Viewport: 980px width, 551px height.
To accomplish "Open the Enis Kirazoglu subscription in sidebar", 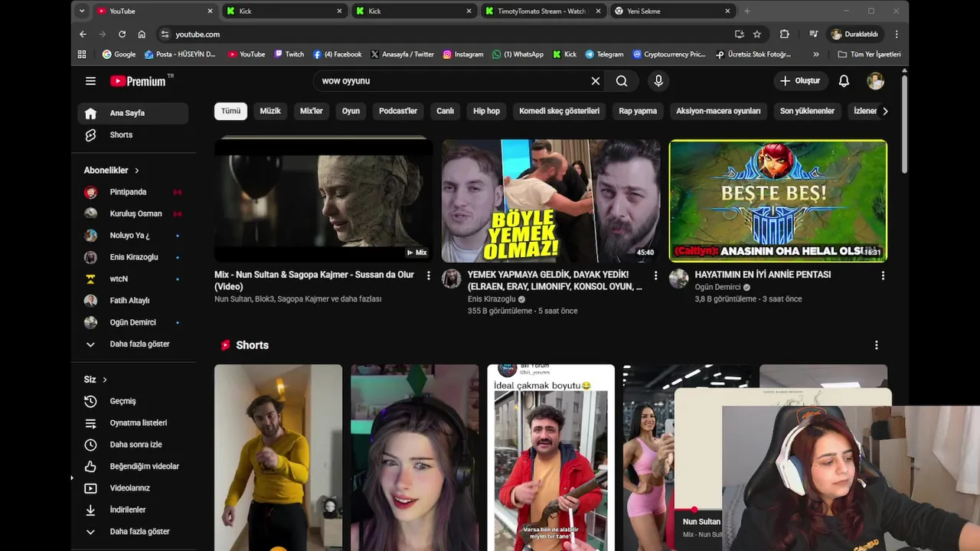I will coord(133,257).
